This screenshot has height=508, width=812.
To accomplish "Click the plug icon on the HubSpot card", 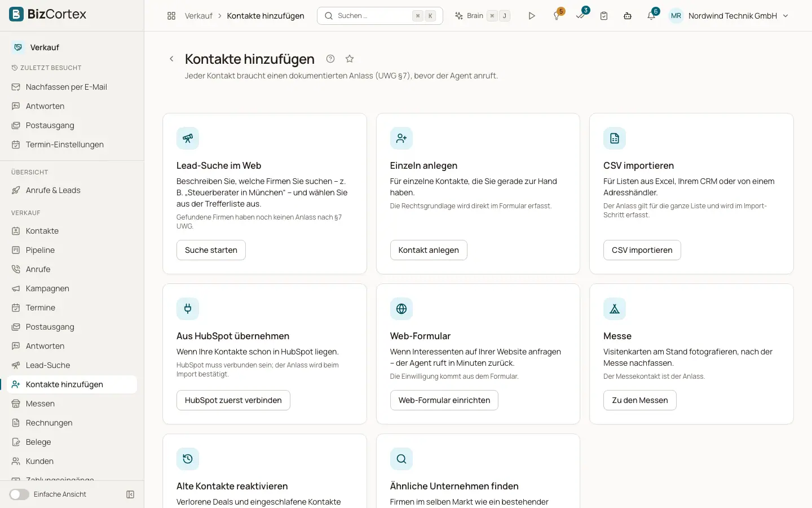I will [x=188, y=309].
